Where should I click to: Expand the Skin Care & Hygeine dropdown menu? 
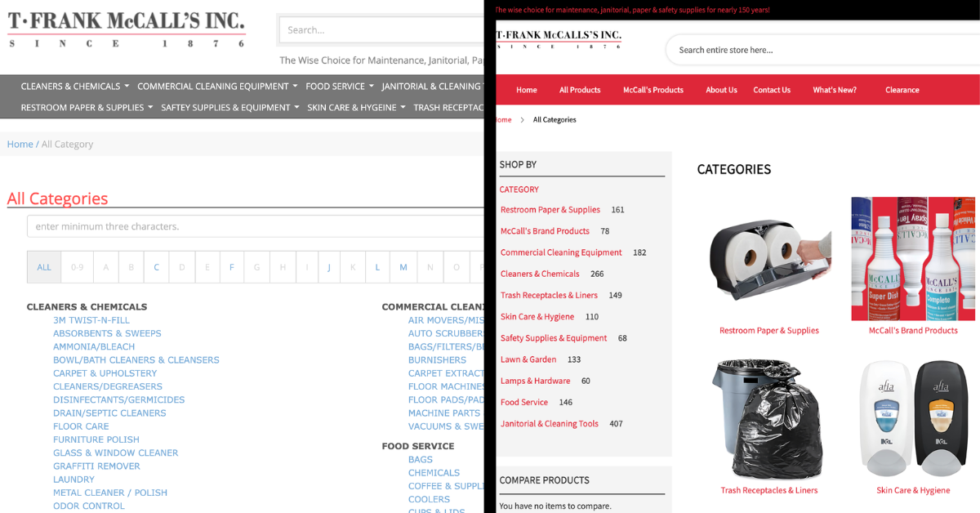tap(356, 107)
